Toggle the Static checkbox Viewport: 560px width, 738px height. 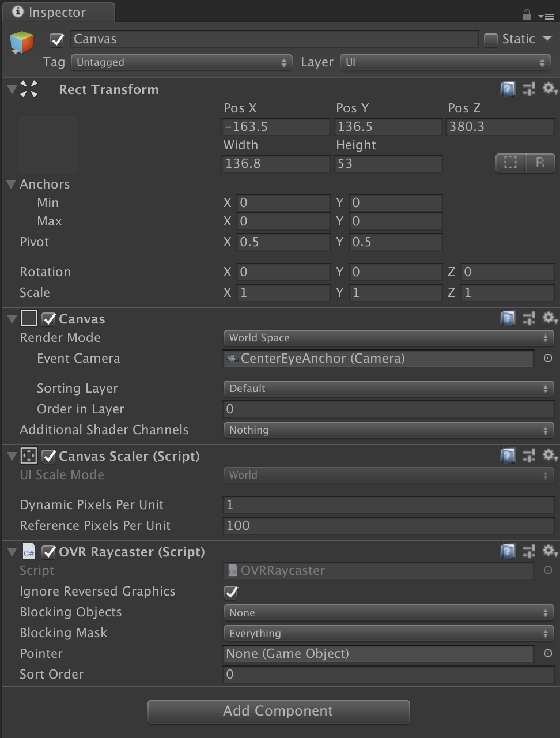tap(490, 39)
